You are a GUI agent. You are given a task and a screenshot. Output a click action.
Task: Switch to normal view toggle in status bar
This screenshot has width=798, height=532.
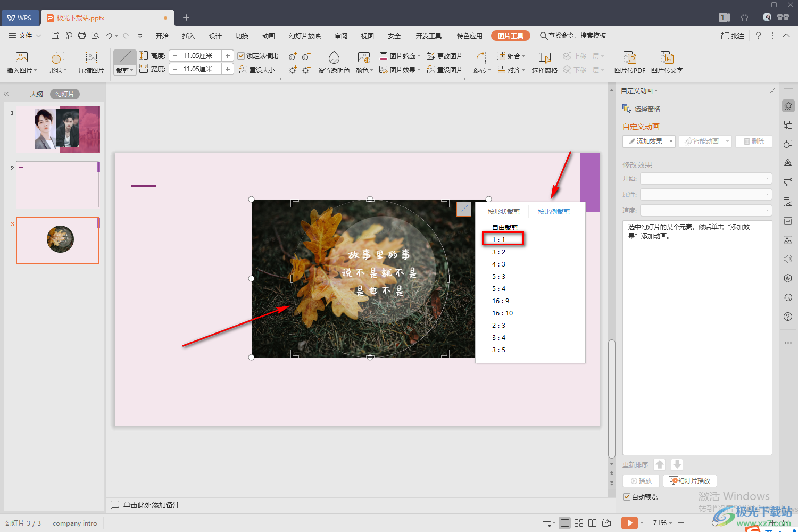565,523
